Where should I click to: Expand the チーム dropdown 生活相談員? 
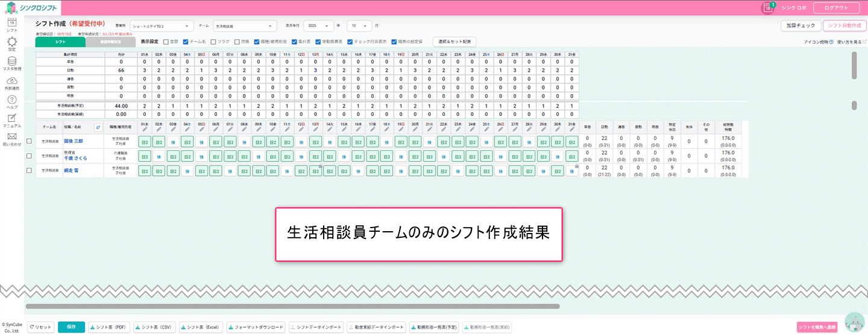pos(245,26)
